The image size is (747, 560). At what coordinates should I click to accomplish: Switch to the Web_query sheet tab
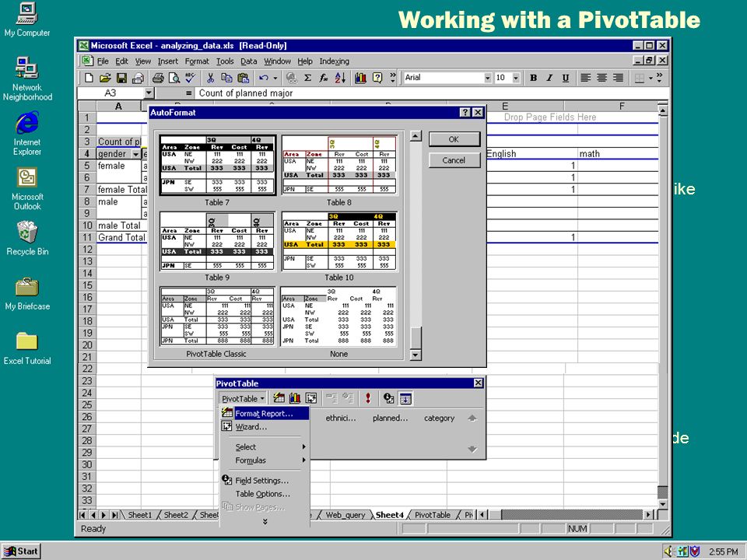click(345, 515)
